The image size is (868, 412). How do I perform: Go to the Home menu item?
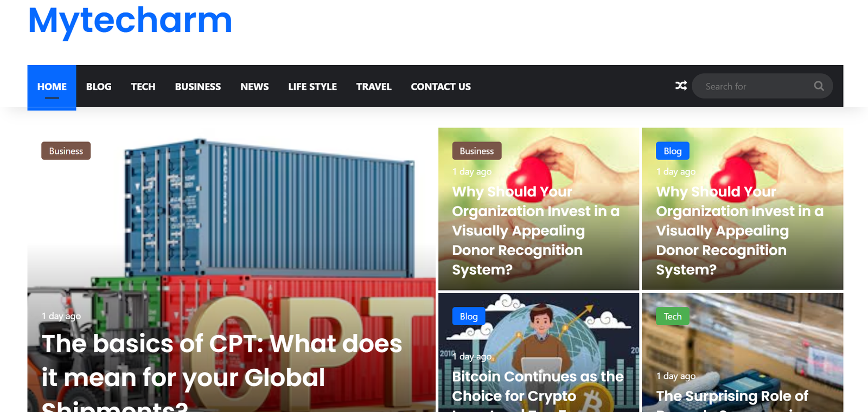click(x=52, y=87)
